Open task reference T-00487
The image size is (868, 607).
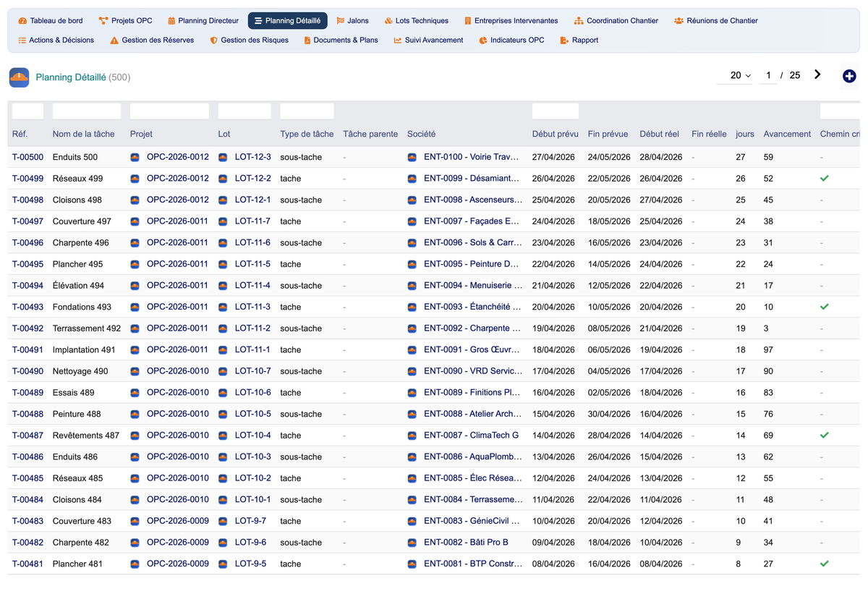click(x=27, y=436)
